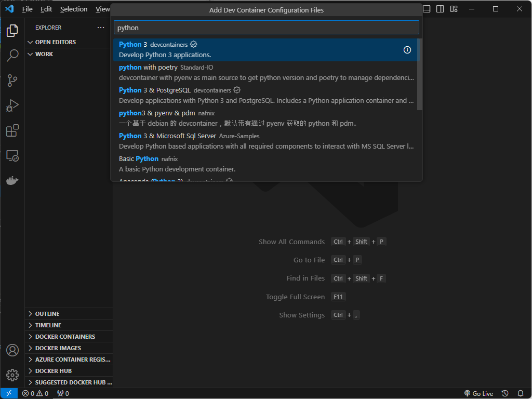Open the Accounts menu
The height and width of the screenshot is (399, 532).
pyautogui.click(x=12, y=350)
